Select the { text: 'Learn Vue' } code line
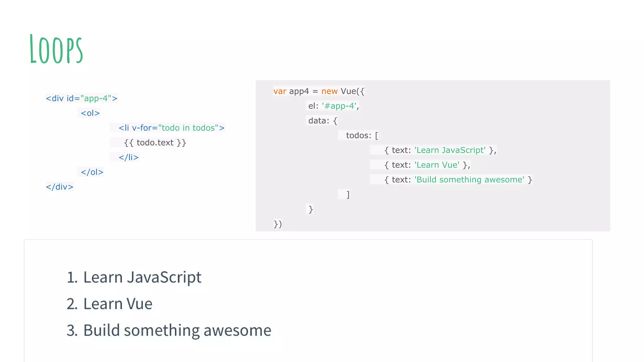Screen dimensions: 644x362 point(427,165)
